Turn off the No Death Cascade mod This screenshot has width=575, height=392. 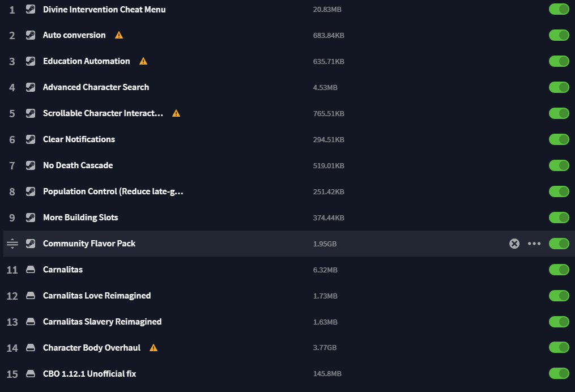[559, 165]
